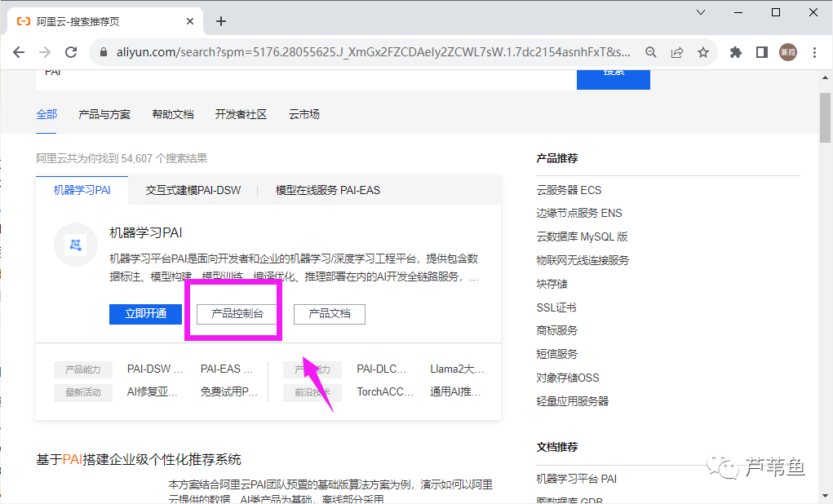Go back to the previous page
Image resolution: width=833 pixels, height=504 pixels.
point(19,52)
